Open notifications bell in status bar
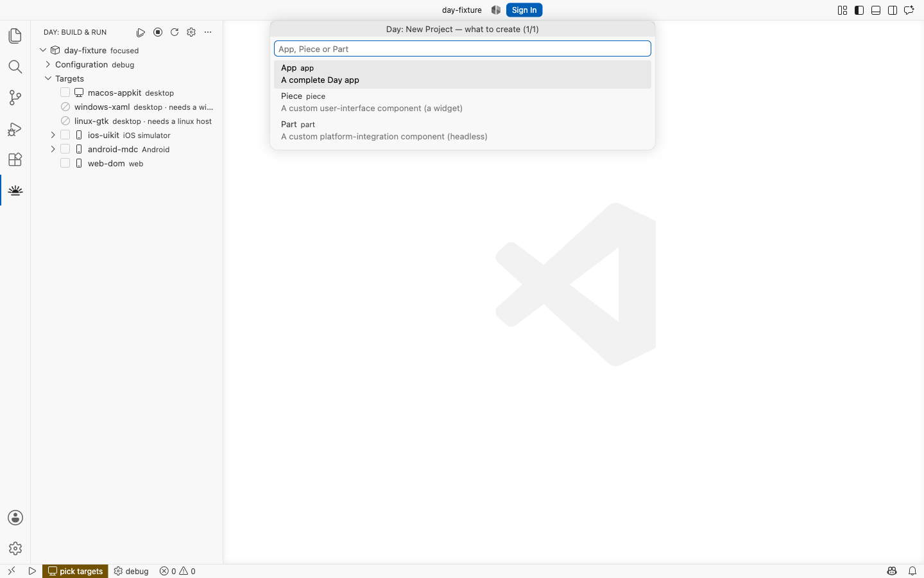Image resolution: width=924 pixels, height=578 pixels. click(x=912, y=571)
